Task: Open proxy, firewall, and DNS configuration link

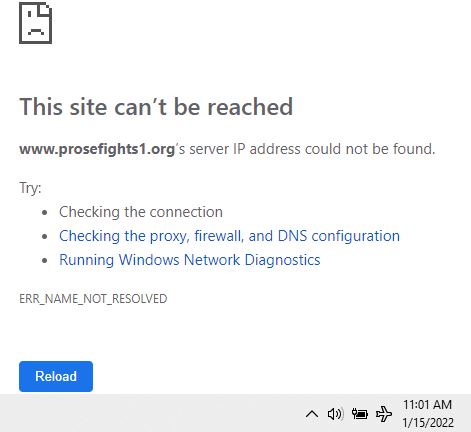Action: 229,236
